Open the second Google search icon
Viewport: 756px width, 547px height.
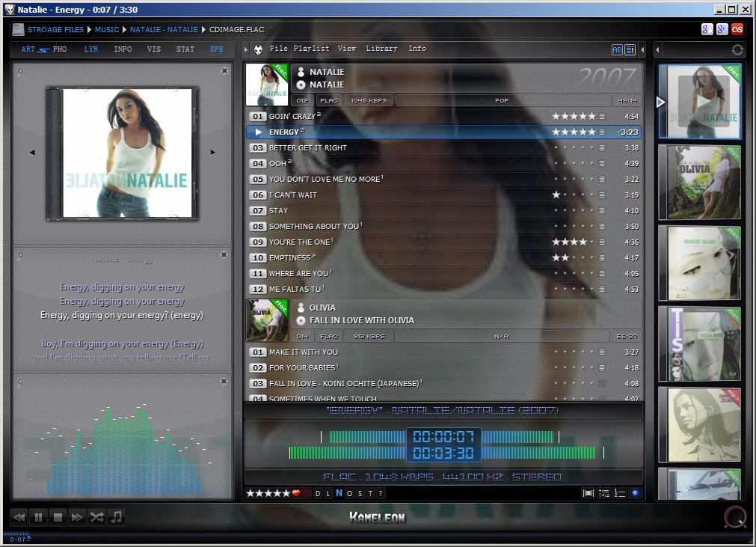pyautogui.click(x=722, y=29)
